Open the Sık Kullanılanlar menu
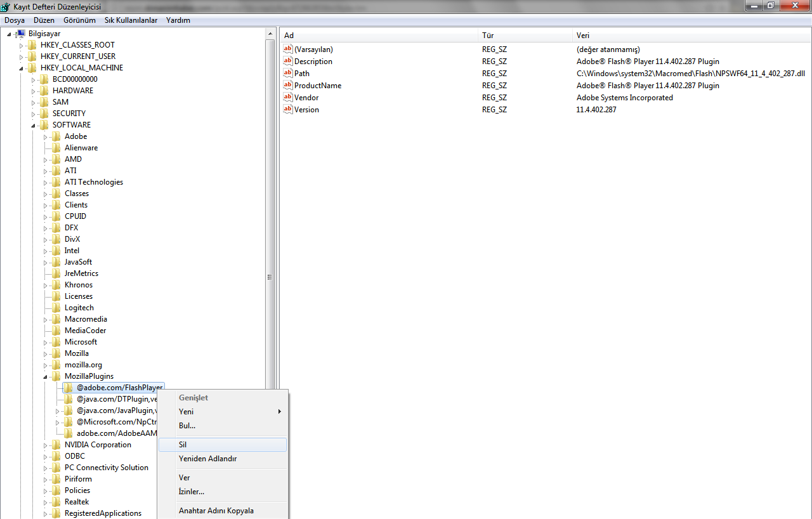Image resolution: width=812 pixels, height=519 pixels. click(x=131, y=20)
